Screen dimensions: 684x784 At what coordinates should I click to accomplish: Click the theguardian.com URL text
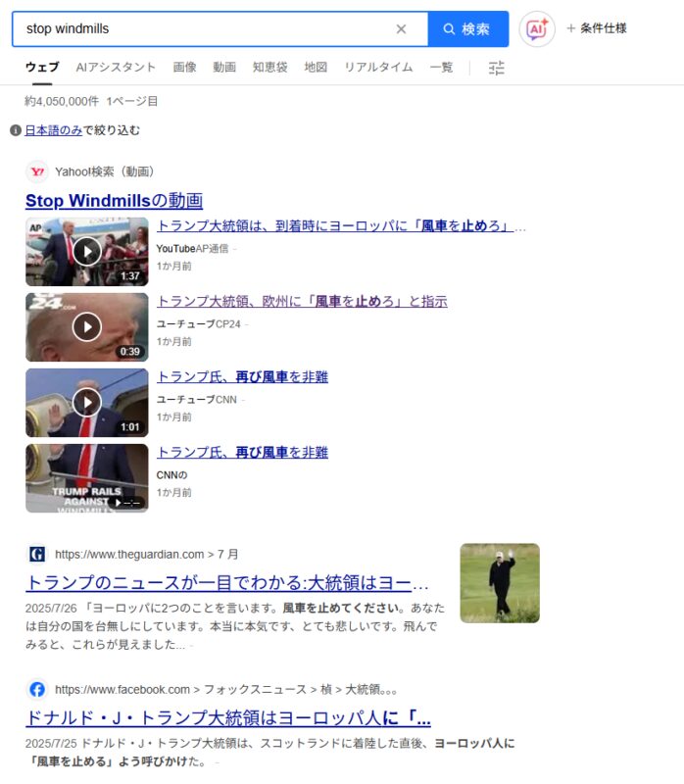[146, 555]
